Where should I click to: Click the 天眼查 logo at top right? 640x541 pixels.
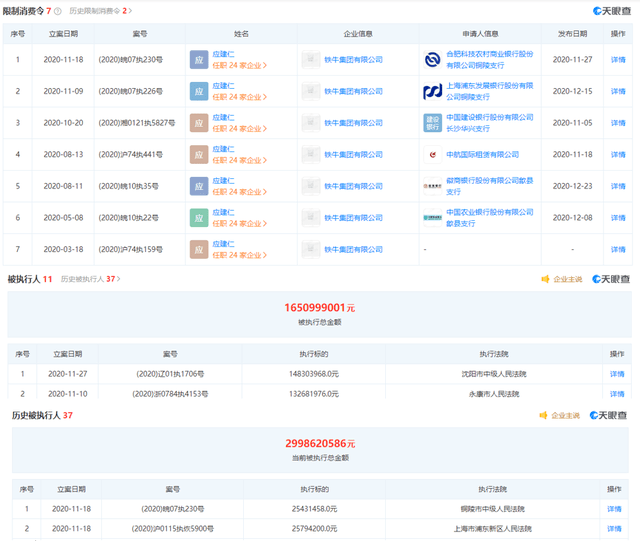click(x=612, y=11)
